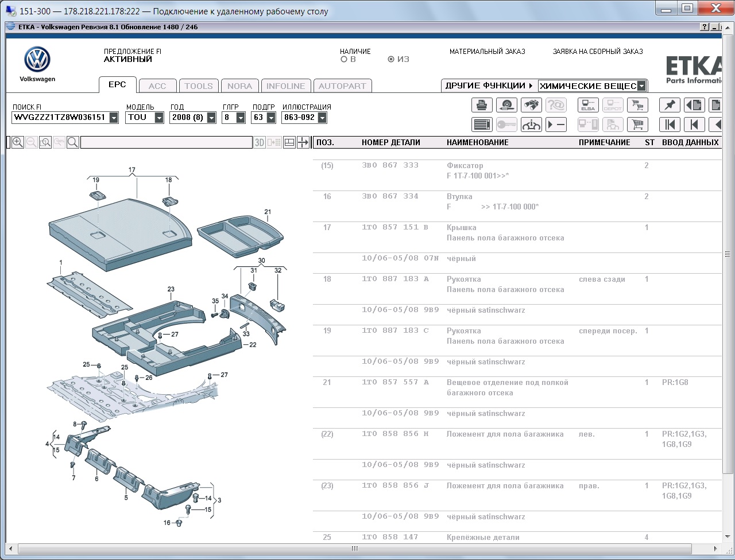The height and width of the screenshot is (560, 735).
Task: Click the ПРИМЕЧАНИЕ column header
Action: (604, 142)
